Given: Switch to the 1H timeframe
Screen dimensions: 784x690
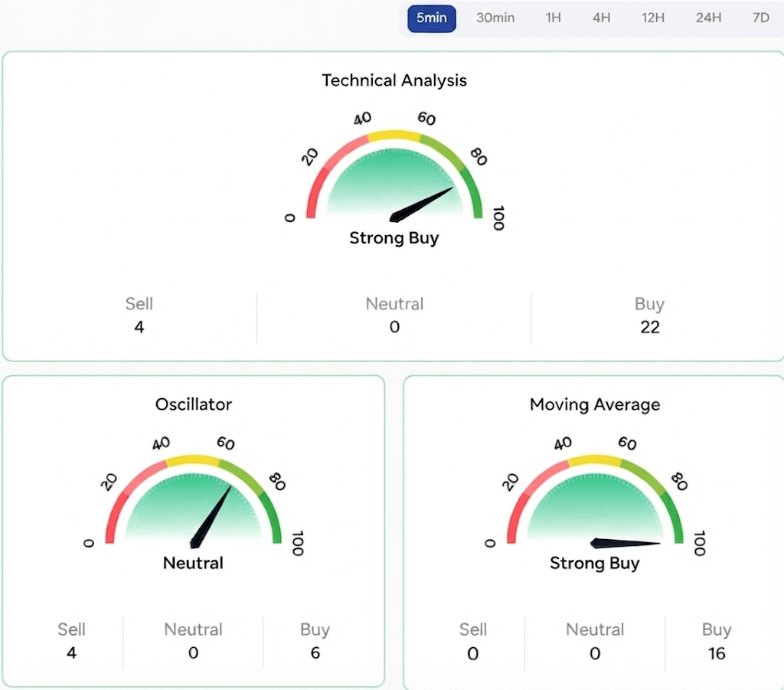Looking at the screenshot, I should click(553, 18).
